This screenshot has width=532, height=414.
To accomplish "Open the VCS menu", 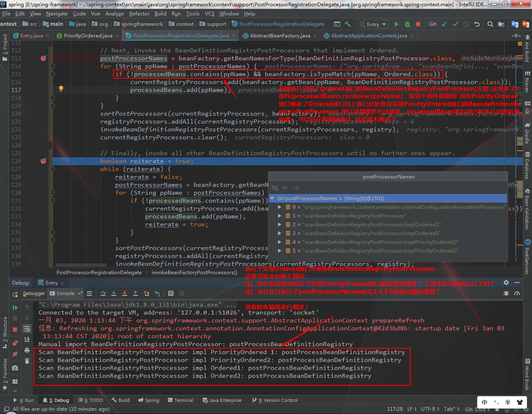I will 209,14.
